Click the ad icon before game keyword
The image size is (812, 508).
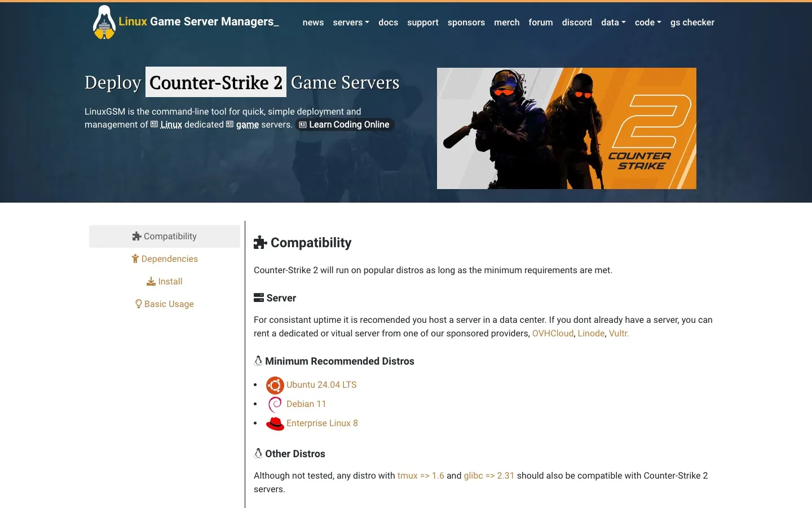230,124
